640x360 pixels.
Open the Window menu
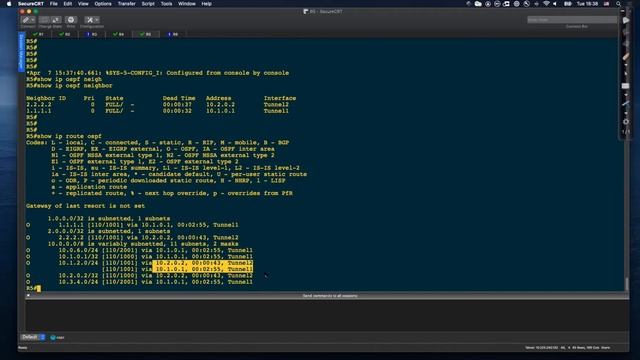point(187,4)
